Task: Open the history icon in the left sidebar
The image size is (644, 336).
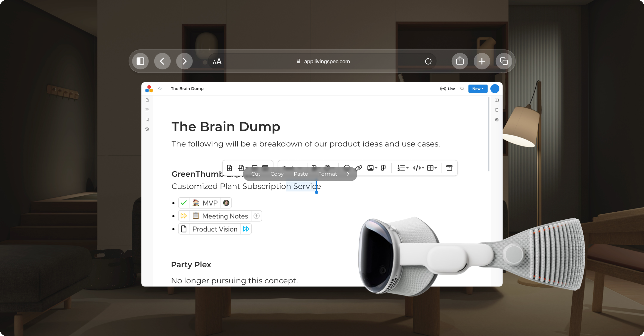Action: click(x=147, y=129)
